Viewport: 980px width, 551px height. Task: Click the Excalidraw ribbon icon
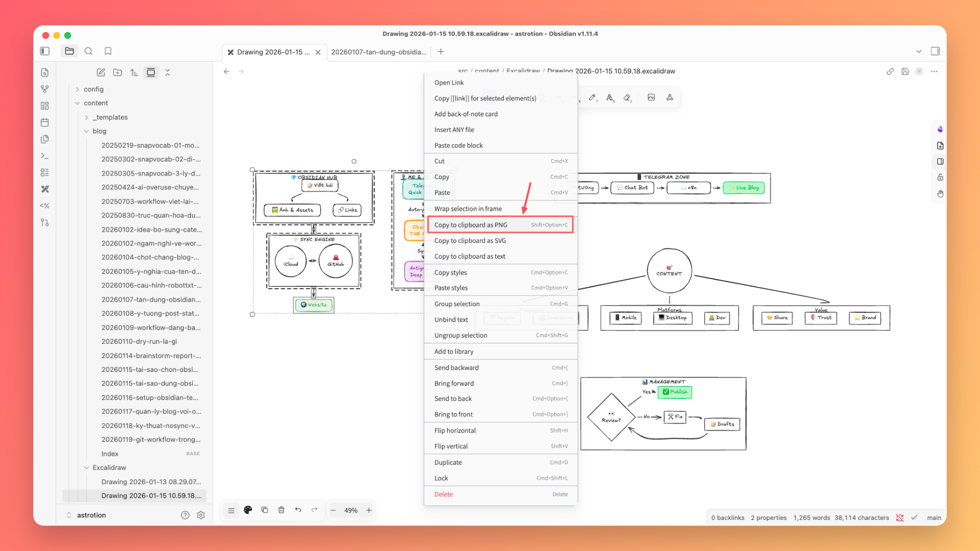pos(45,189)
